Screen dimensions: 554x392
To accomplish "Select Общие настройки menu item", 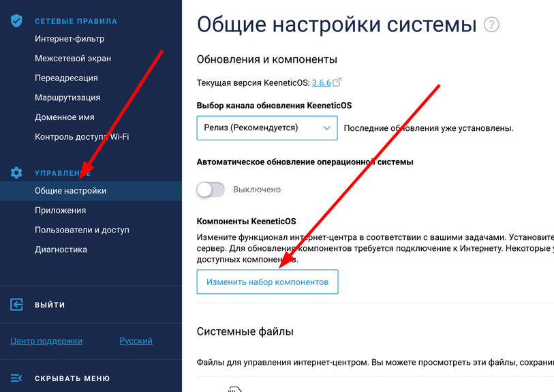I will click(70, 191).
